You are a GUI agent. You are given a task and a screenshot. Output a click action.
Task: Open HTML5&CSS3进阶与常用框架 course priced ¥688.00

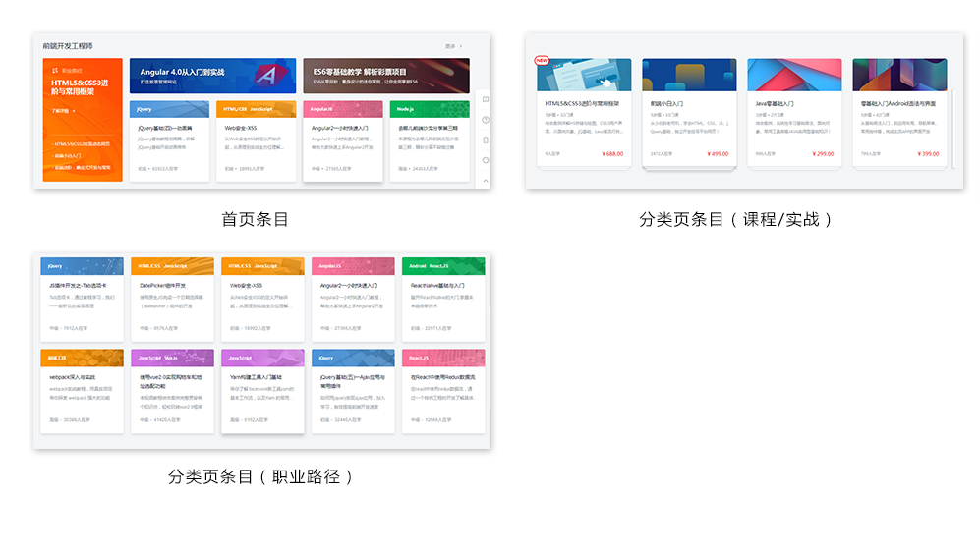(585, 112)
